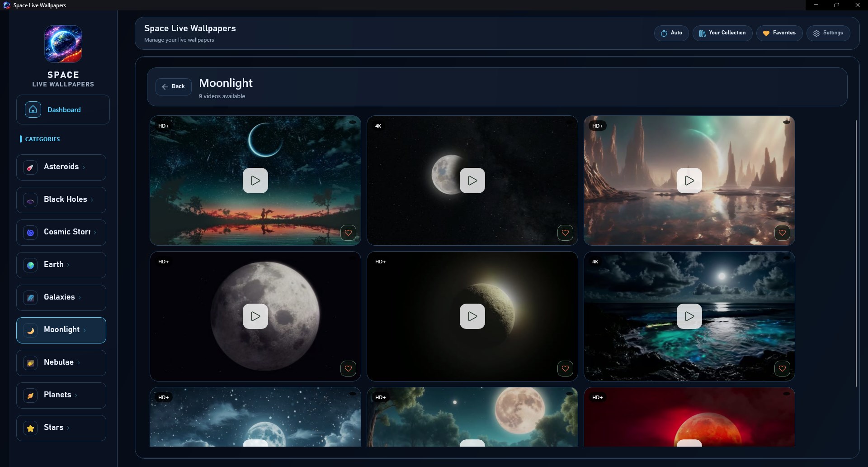
Task: Expand the Galaxies chevron arrow
Action: click(80, 298)
